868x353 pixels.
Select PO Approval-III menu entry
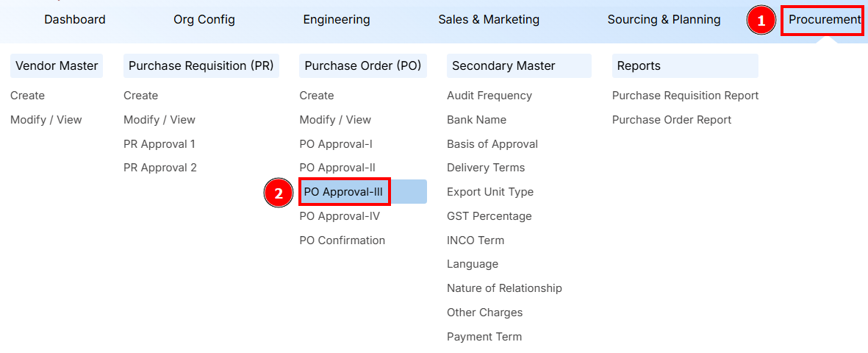tap(343, 192)
